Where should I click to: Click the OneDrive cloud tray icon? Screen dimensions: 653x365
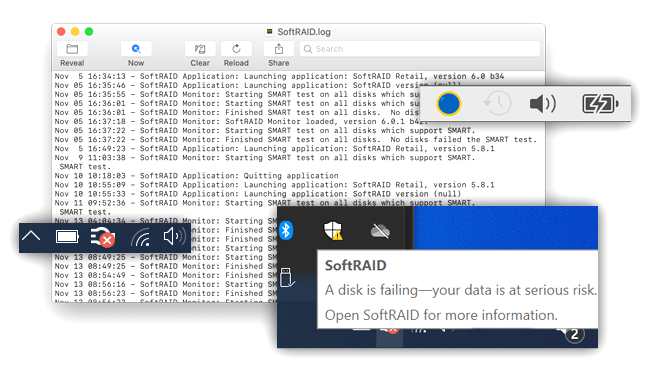tap(380, 231)
